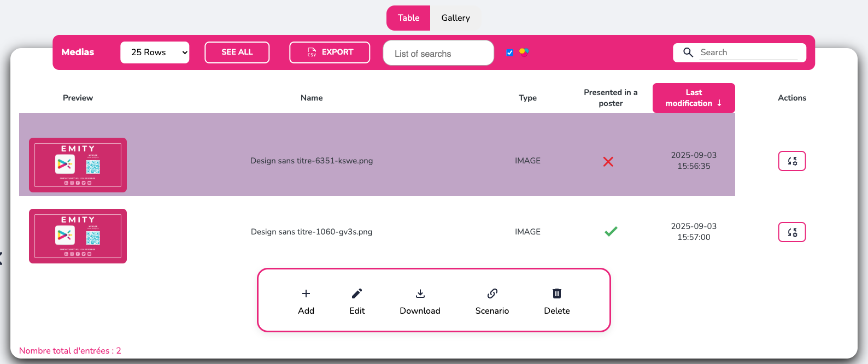Click the Download icon
This screenshot has height=364, width=868.
point(420,294)
